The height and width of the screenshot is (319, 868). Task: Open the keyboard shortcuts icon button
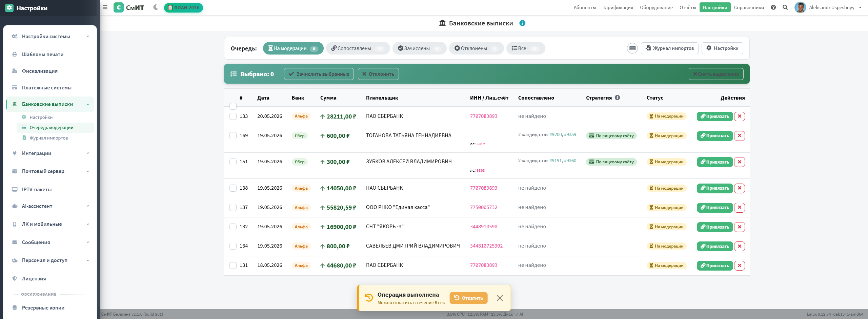click(632, 48)
